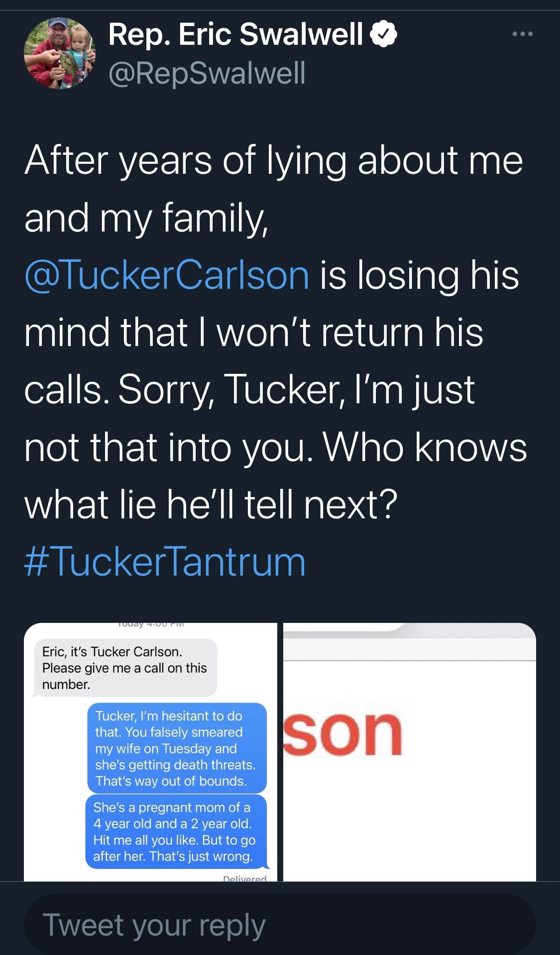Click the blue verified checkmark badge
This screenshot has width=560, height=955.
click(x=383, y=34)
